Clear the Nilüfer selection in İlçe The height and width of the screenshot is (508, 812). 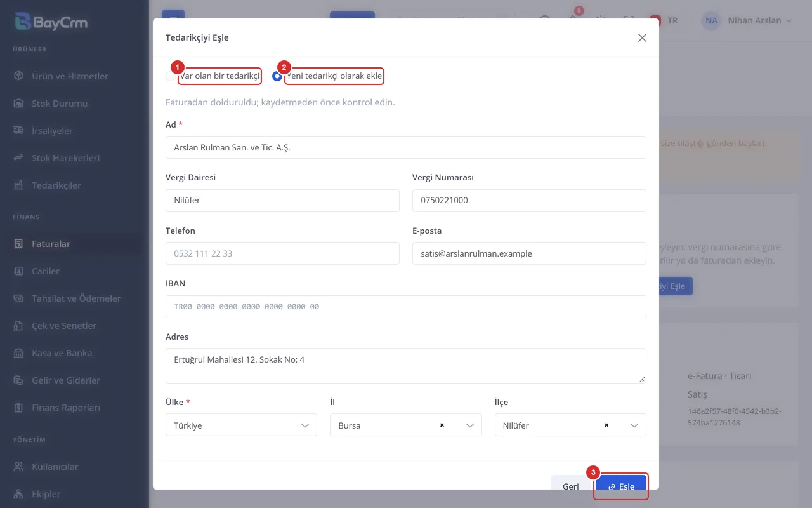click(x=606, y=425)
